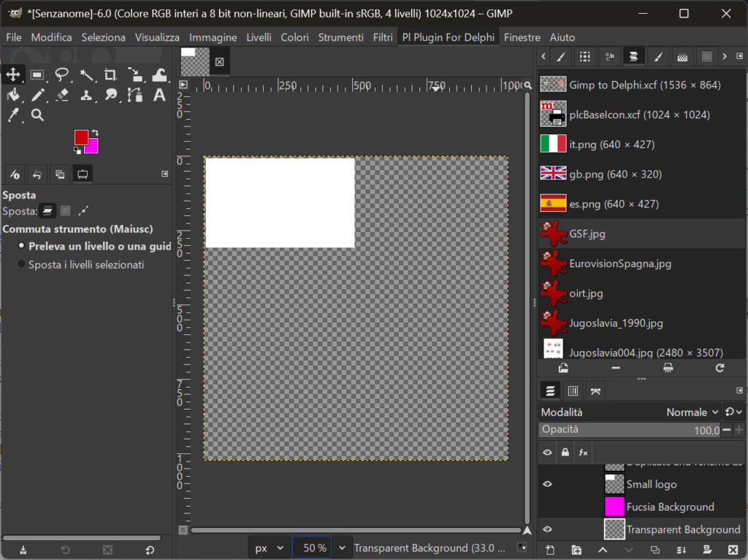748x560 pixels.
Task: Click the red foreground color swatch
Action: click(x=80, y=137)
